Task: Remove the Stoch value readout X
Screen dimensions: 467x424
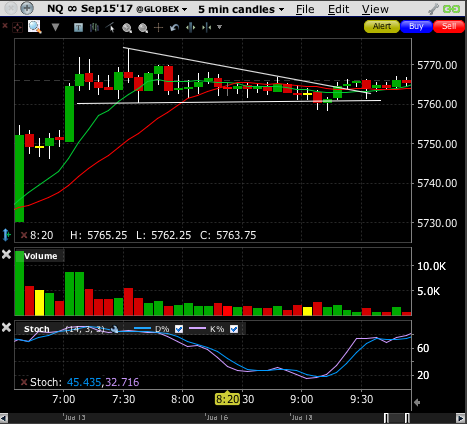Action: (x=24, y=382)
